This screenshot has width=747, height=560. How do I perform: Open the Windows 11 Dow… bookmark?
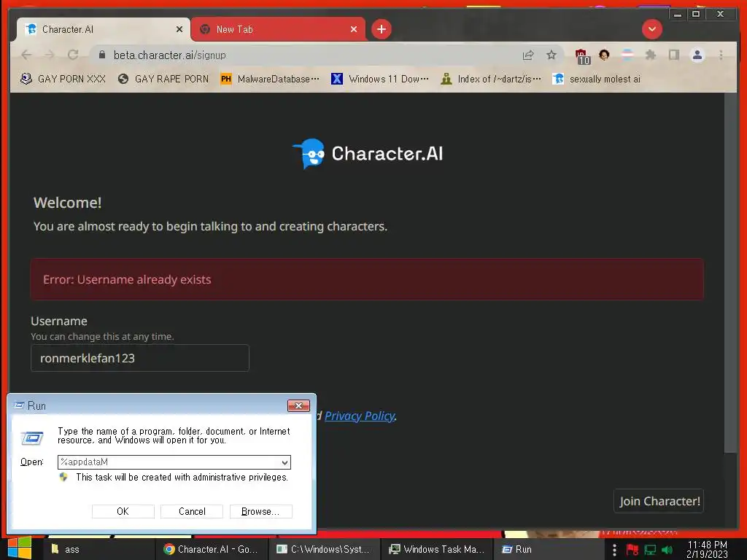(x=379, y=79)
